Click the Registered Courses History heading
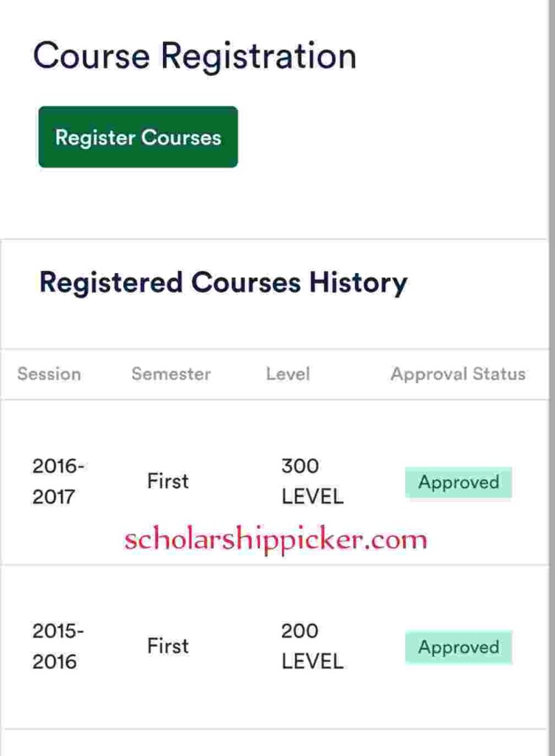The width and height of the screenshot is (555, 756). (224, 283)
